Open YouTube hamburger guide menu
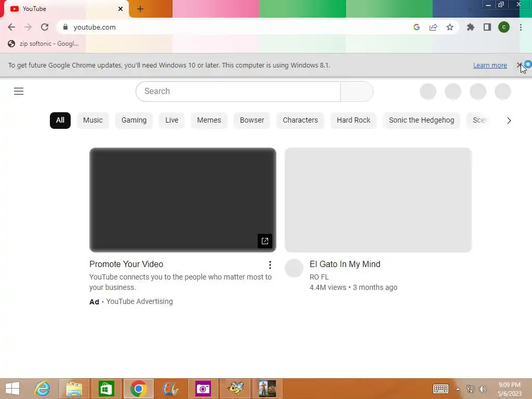Screen dimensions: 532x399 pos(19,91)
